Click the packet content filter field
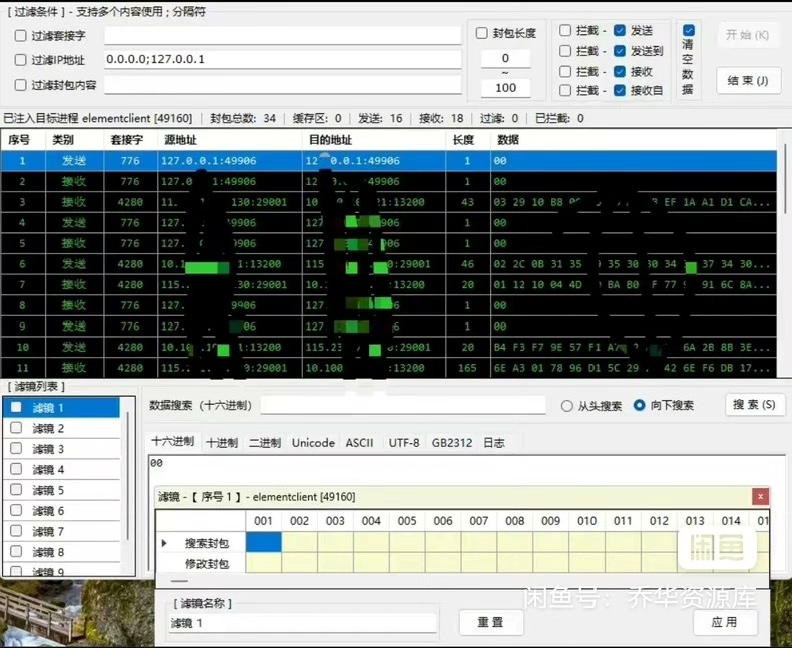Screen dimensions: 792x648 282,84
